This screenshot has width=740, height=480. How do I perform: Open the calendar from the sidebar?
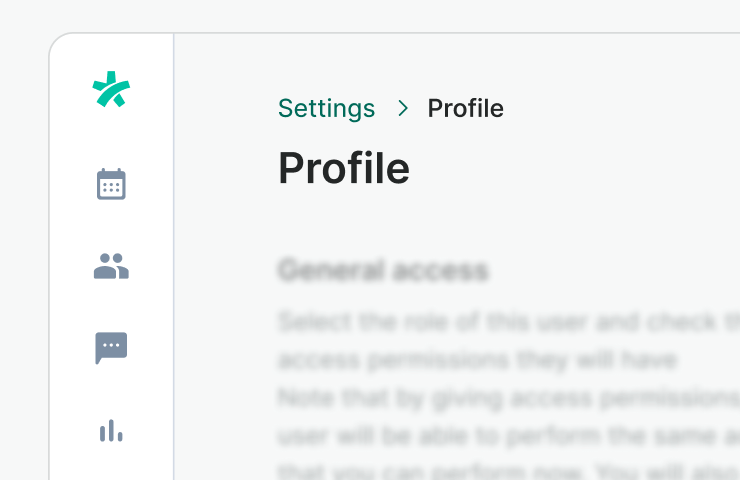[x=111, y=184]
